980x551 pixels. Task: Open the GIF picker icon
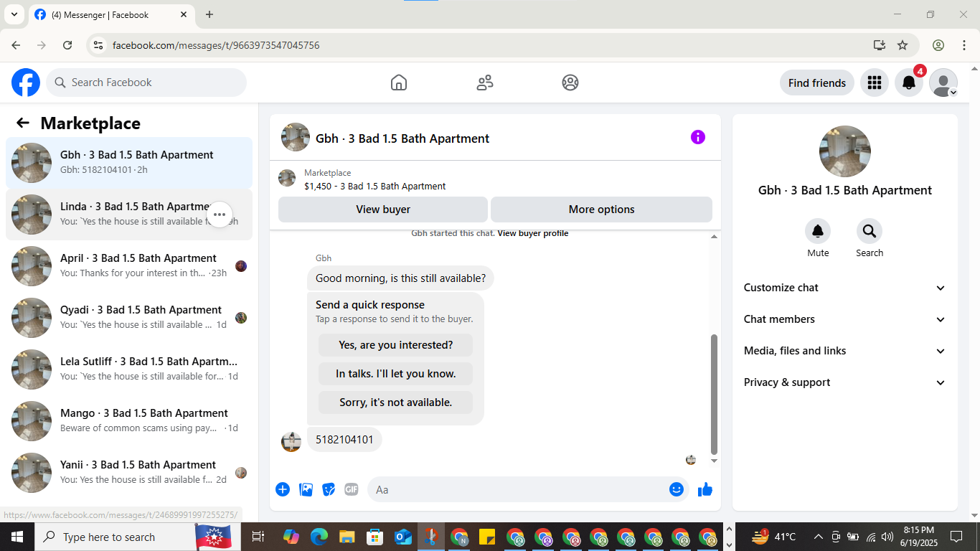(x=352, y=489)
